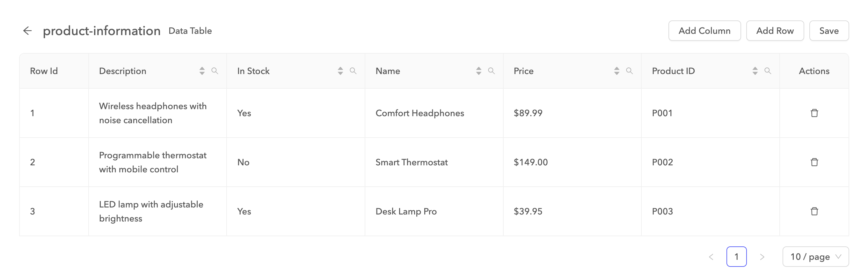
Task: Open the search filter for Description column
Action: coord(215,71)
